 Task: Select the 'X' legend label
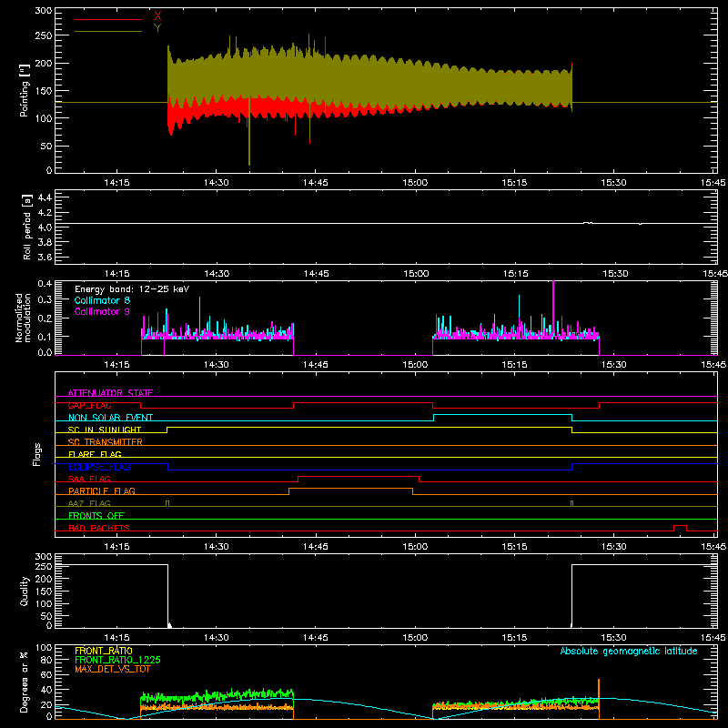[157, 15]
